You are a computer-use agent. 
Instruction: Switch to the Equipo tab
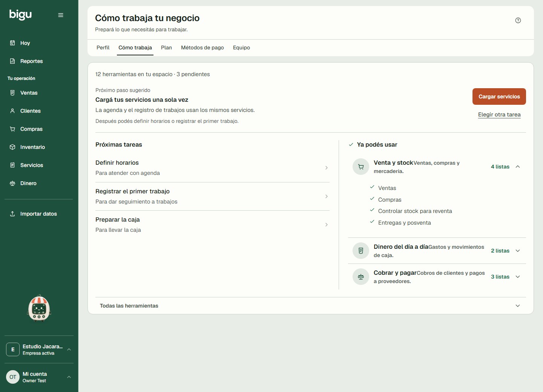click(x=241, y=47)
